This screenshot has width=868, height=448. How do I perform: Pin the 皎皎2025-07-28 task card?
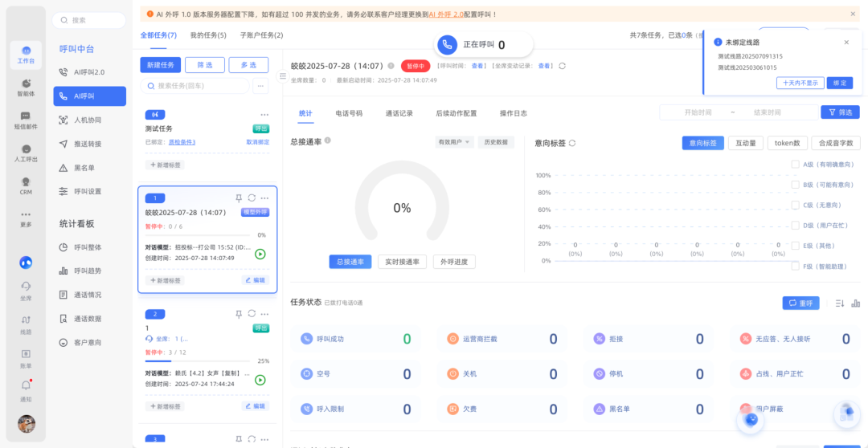pos(239,198)
